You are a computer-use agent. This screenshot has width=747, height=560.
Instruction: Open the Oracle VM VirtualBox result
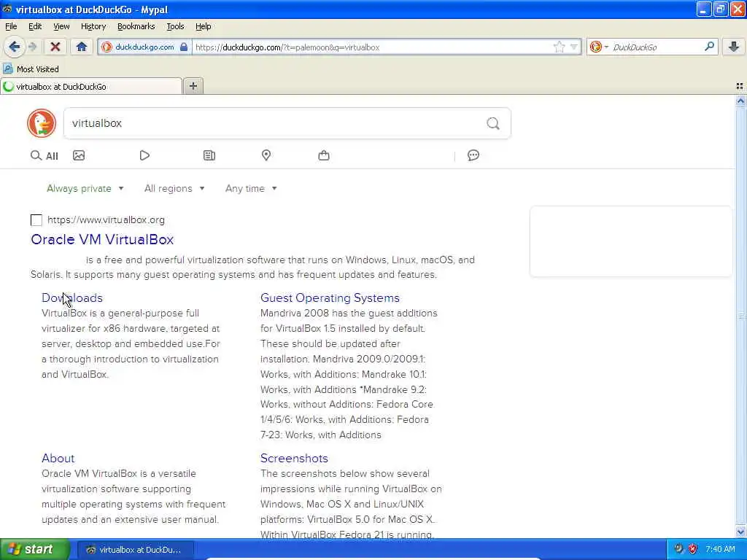coord(102,239)
